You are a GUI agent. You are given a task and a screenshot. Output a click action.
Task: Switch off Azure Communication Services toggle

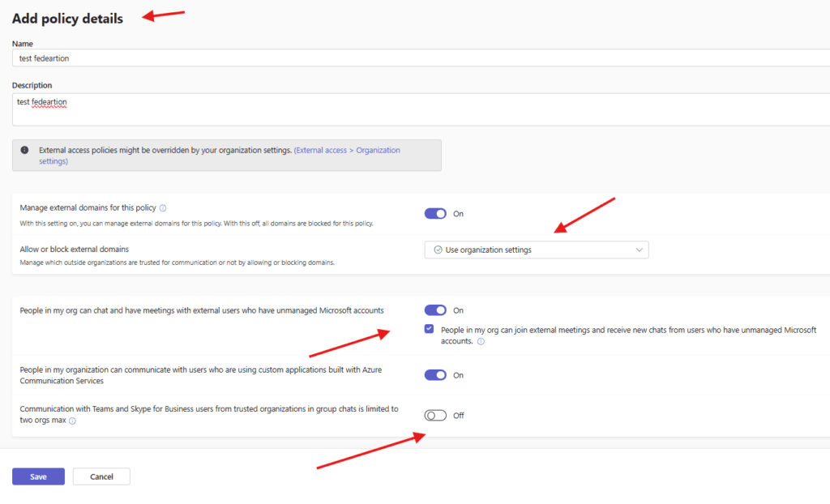(435, 375)
